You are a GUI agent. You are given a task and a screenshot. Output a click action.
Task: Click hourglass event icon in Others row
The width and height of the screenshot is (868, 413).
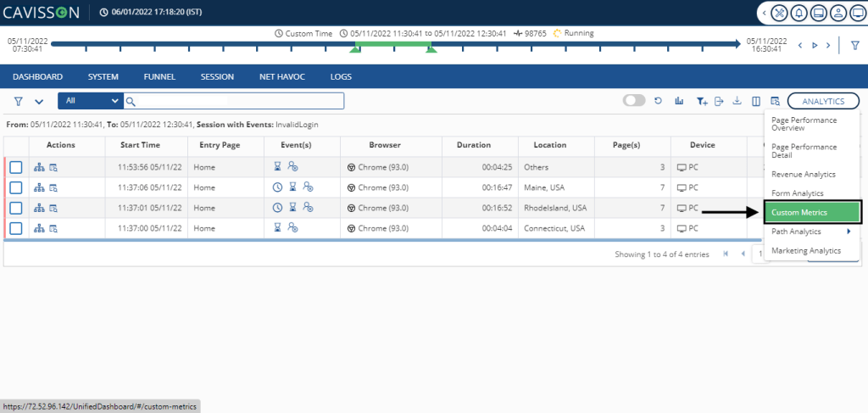278,166
